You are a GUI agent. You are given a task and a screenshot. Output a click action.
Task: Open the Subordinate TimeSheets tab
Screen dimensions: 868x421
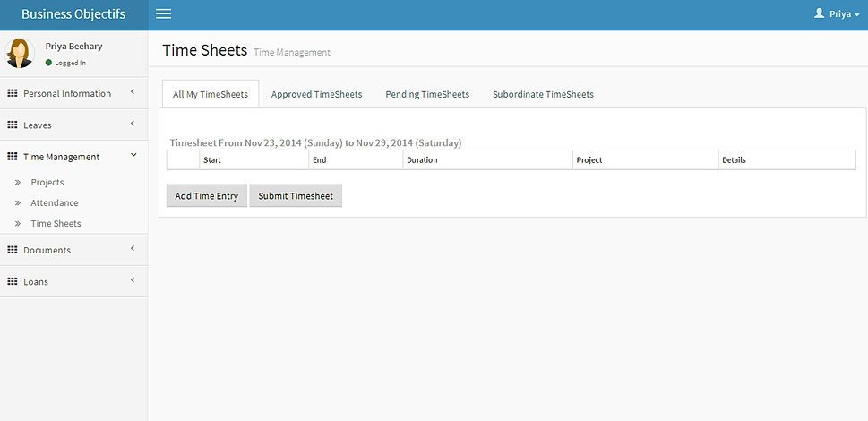click(x=543, y=94)
